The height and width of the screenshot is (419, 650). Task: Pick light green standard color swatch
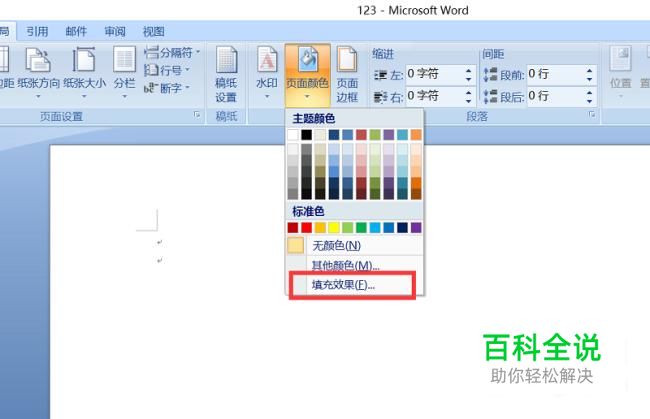pyautogui.click(x=347, y=227)
